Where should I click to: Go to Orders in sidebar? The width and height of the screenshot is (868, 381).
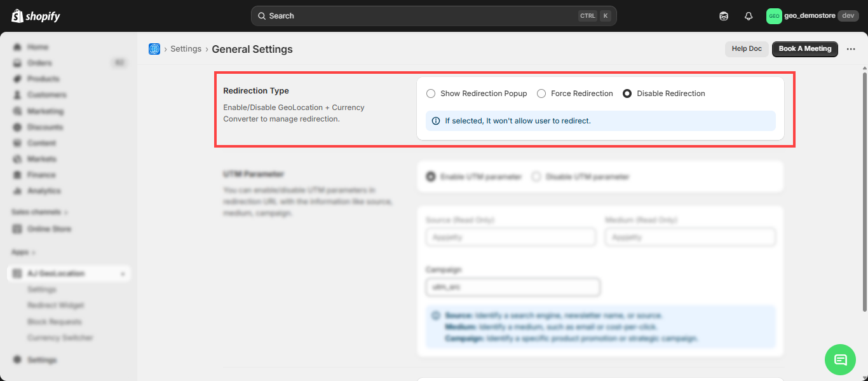pos(39,63)
